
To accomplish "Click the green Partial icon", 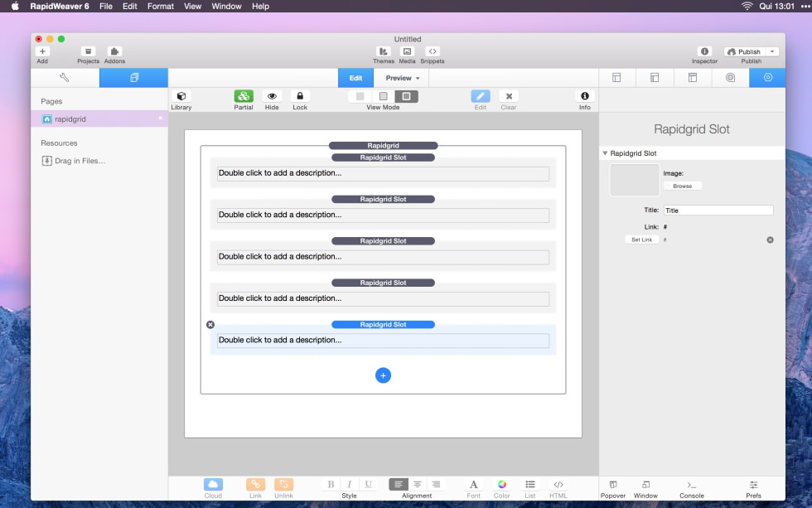I will [x=244, y=96].
